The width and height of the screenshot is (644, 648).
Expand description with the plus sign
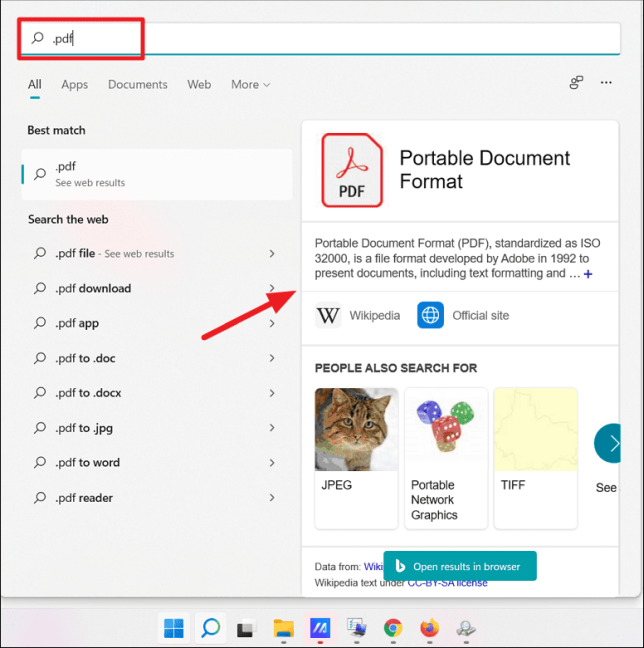(588, 274)
